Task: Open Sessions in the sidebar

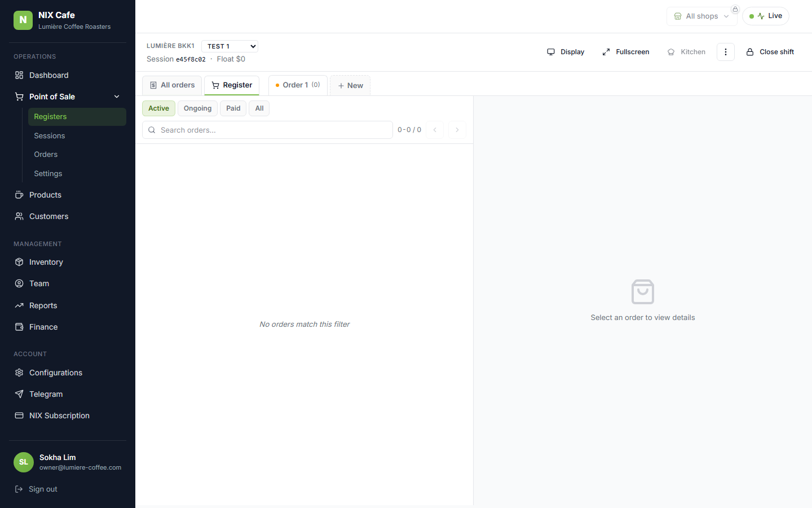Action: coord(77,135)
